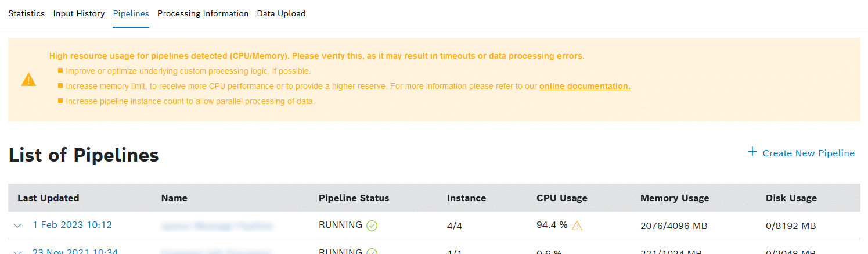Expand the 1 Feb 2023 pipeline row
The height and width of the screenshot is (254, 868).
pos(17,226)
